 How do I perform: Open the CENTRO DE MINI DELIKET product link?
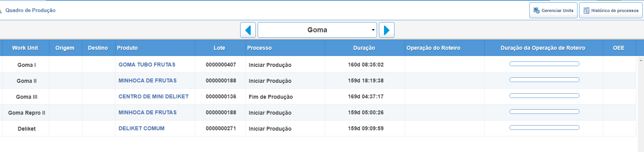point(154,96)
